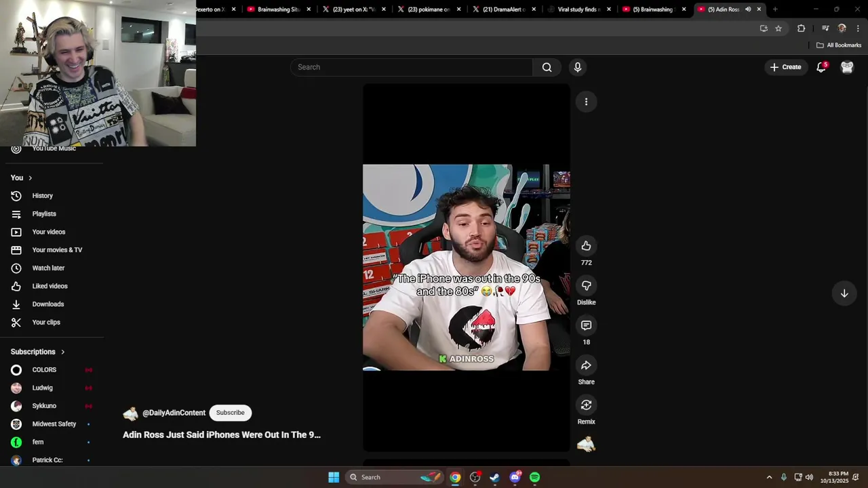Open the taskbar clock showing 8:33 PM
Image resolution: width=868 pixels, height=488 pixels.
click(834, 477)
